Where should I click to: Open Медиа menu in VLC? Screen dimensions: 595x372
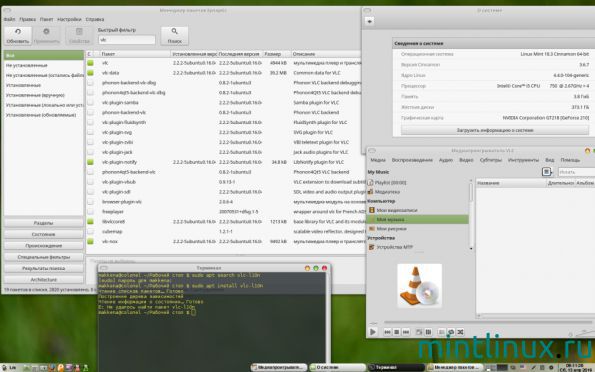(x=378, y=160)
